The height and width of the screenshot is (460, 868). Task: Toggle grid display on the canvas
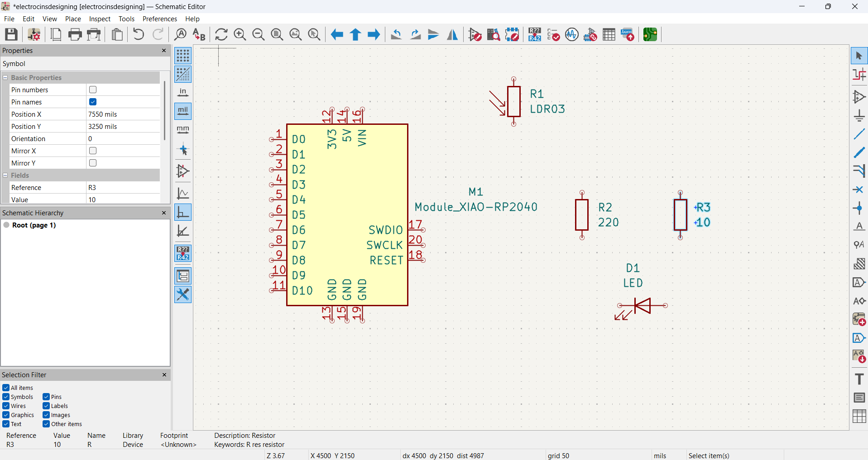point(183,56)
